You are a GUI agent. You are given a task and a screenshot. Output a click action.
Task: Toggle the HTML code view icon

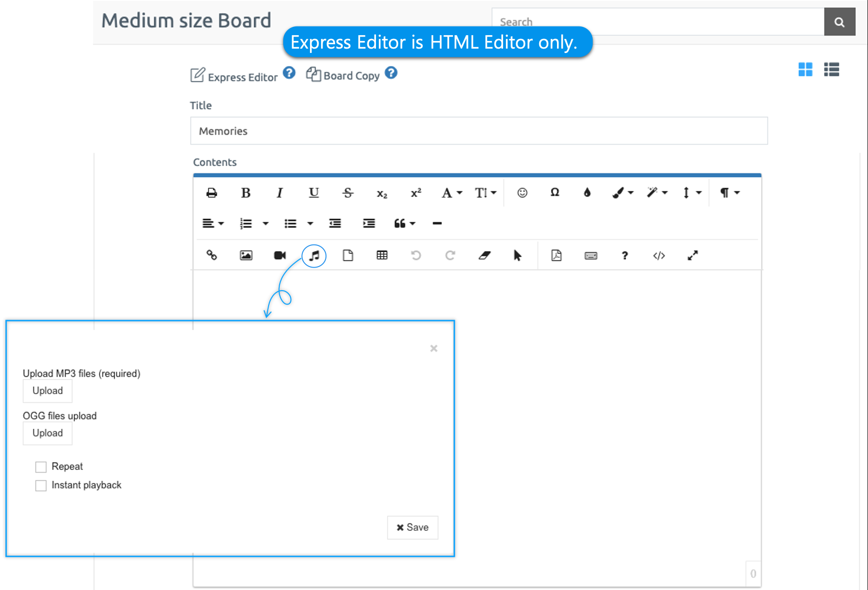(x=659, y=256)
